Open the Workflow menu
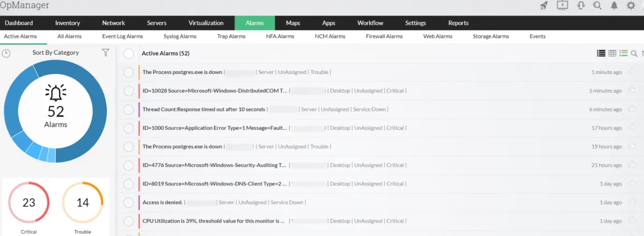The width and height of the screenshot is (644, 236). pos(370,23)
